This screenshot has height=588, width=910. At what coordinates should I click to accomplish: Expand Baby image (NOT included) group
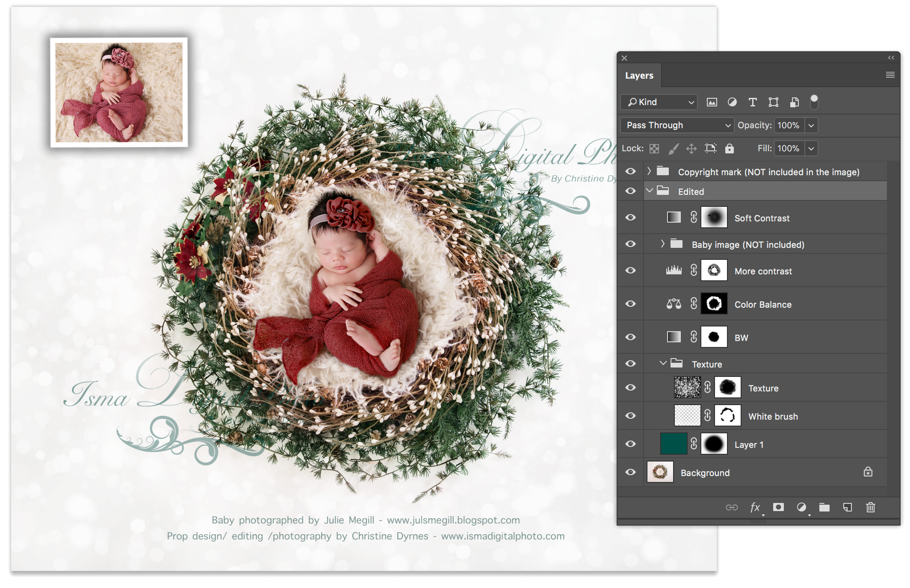(663, 244)
